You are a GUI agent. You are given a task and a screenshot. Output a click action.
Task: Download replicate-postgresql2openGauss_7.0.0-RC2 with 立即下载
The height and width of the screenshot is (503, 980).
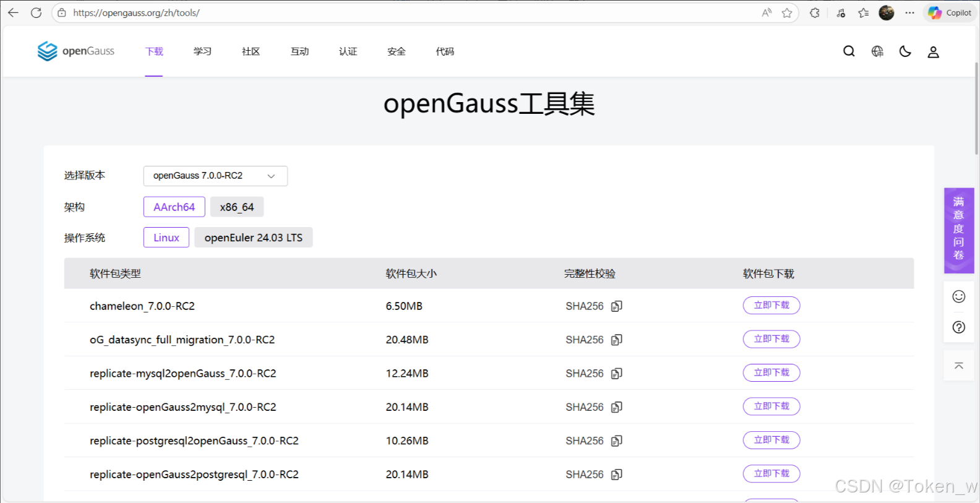[x=772, y=440]
